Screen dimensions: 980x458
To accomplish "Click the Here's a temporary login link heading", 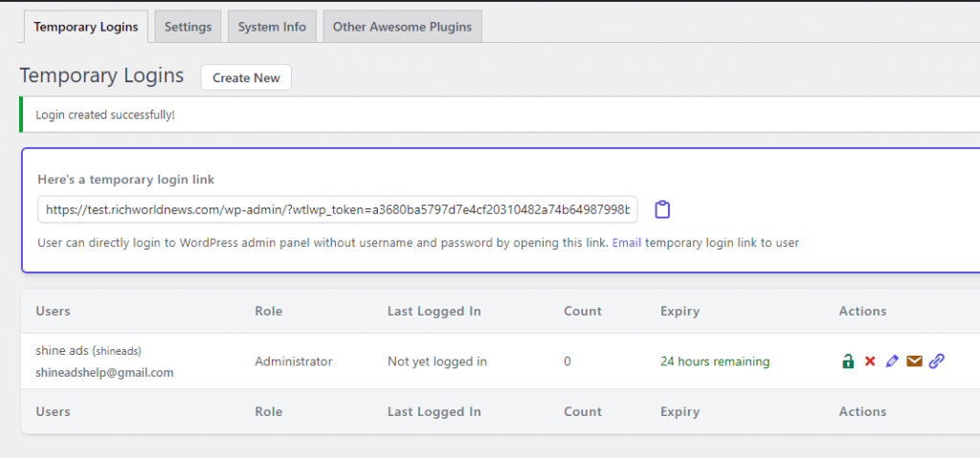I will tap(126, 180).
